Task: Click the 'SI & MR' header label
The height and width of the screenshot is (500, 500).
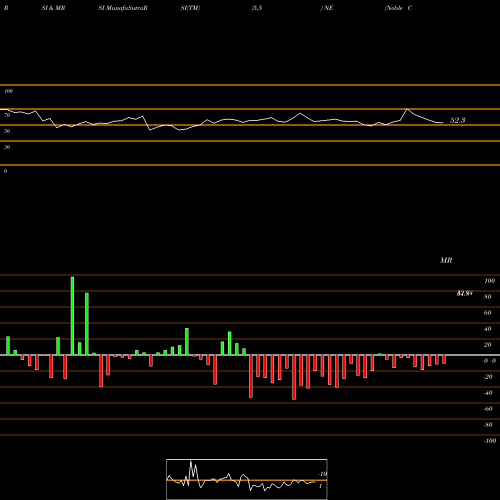Action: [x=53, y=8]
